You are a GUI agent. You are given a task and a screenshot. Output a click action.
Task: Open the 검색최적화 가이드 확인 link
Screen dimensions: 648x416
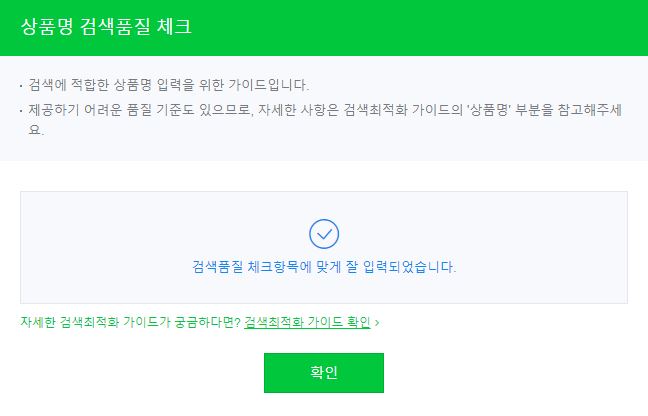pyautogui.click(x=307, y=322)
